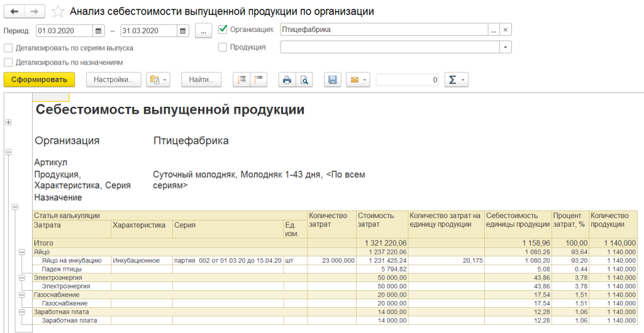This screenshot has height=333, width=644.
Task: Click the Сформировать button
Action: [x=39, y=80]
